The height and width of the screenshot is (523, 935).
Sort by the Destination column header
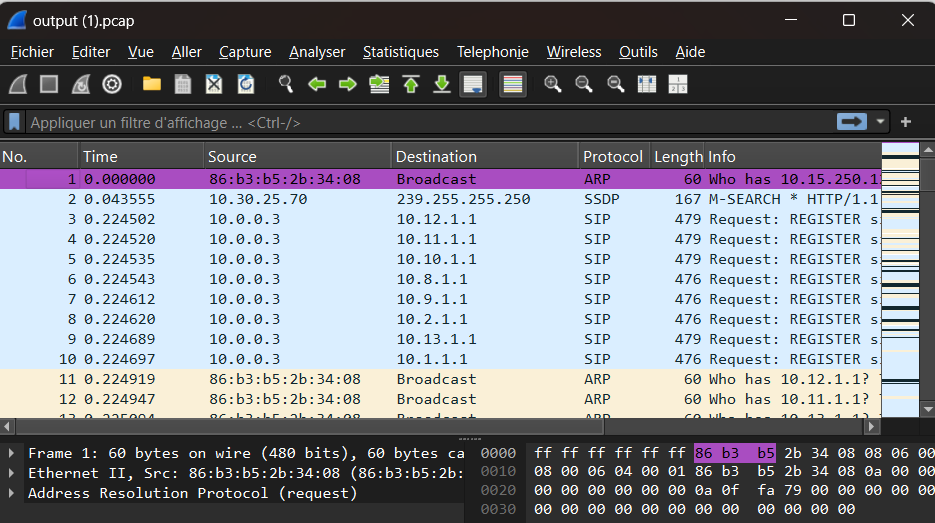tap(485, 156)
